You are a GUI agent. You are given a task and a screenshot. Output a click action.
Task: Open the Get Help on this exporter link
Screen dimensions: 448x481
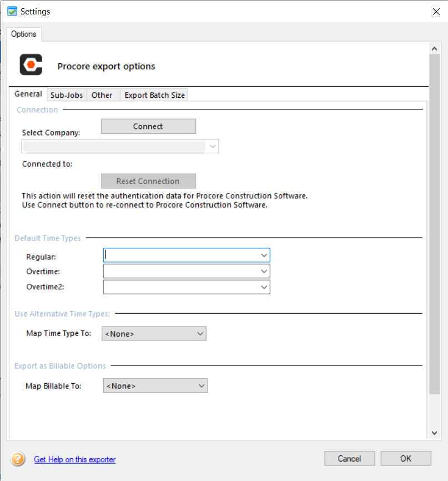(75, 459)
